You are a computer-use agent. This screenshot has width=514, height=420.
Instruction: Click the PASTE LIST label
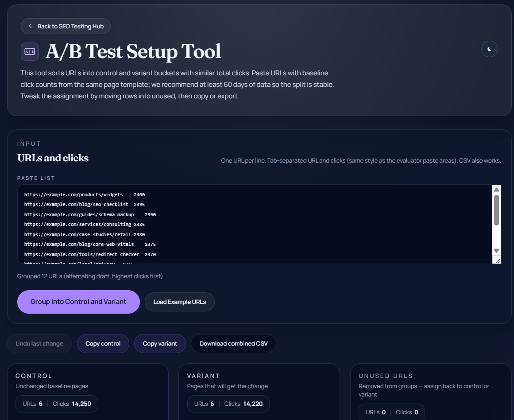36,178
